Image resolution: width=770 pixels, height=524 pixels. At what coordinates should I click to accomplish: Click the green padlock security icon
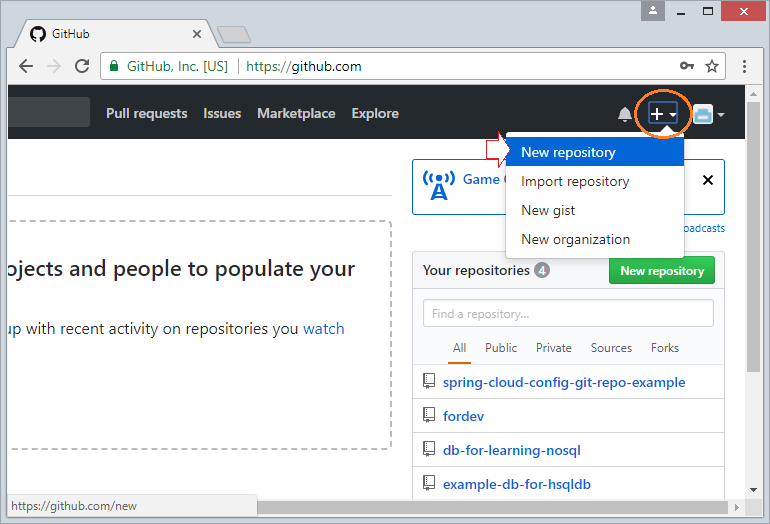coord(114,66)
